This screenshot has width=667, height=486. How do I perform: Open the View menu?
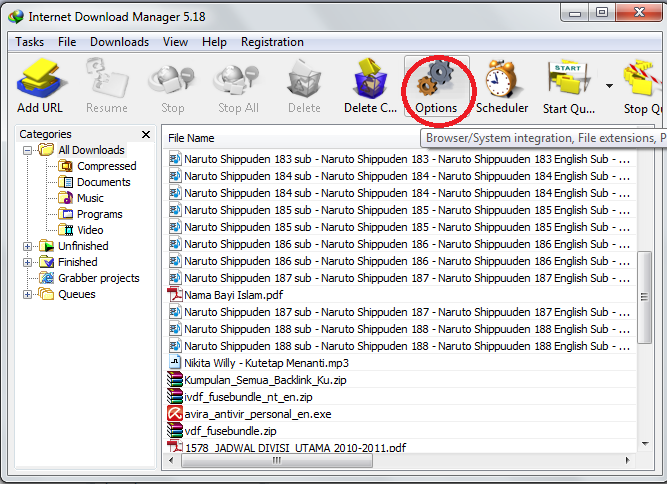[175, 42]
